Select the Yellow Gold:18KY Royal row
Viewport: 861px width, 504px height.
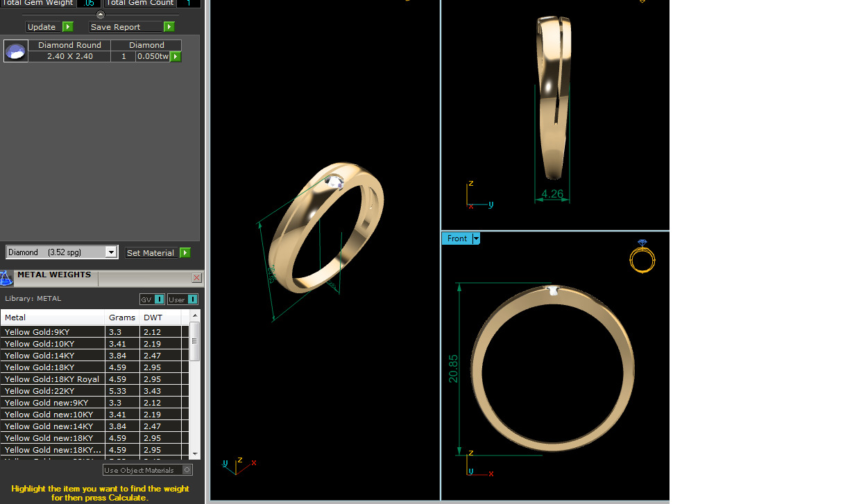pyautogui.click(x=95, y=379)
